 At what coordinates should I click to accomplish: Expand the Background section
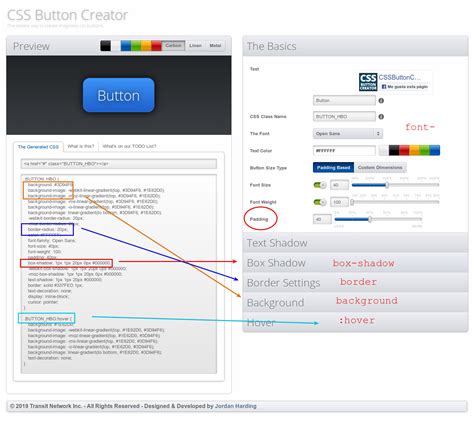coord(355,303)
